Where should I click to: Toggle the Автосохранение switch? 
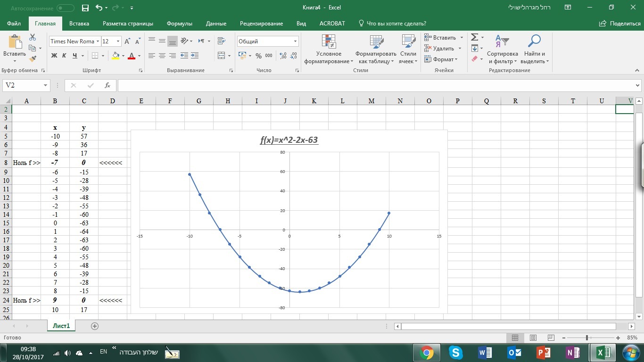point(65,8)
